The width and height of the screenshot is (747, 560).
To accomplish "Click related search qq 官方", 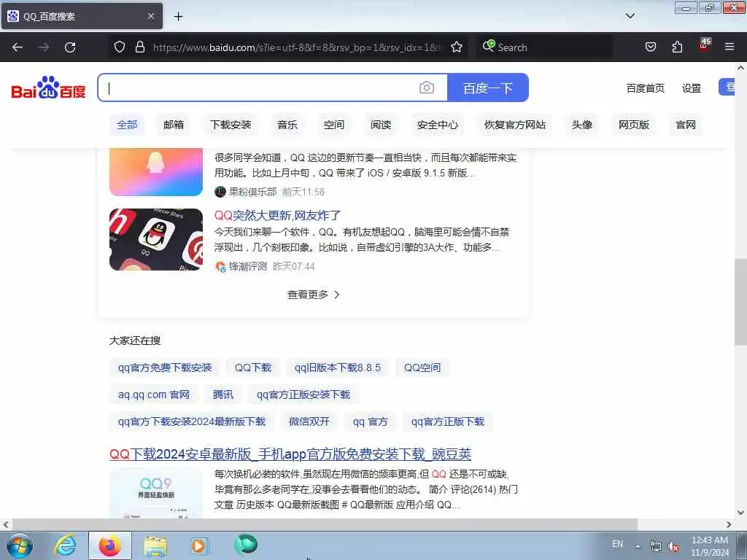I will pyautogui.click(x=370, y=422).
